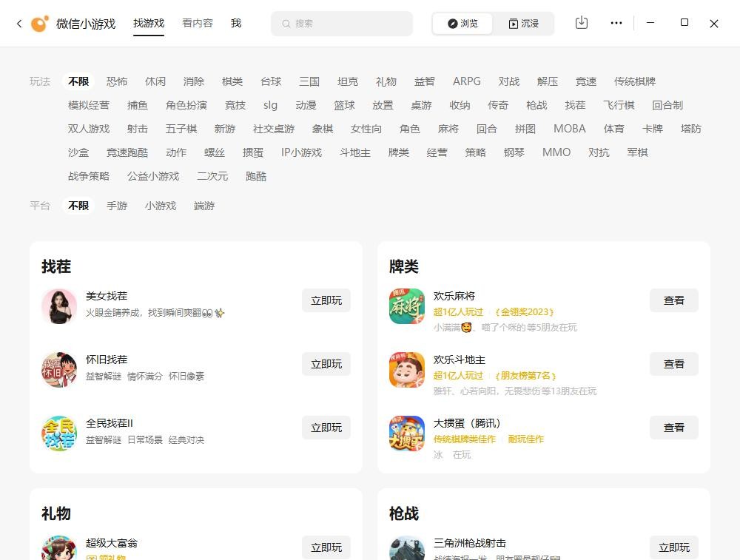Viewport: 740px width, 560px height.
Task: Select the 二次元 gameplay tag
Action: pyautogui.click(x=212, y=177)
